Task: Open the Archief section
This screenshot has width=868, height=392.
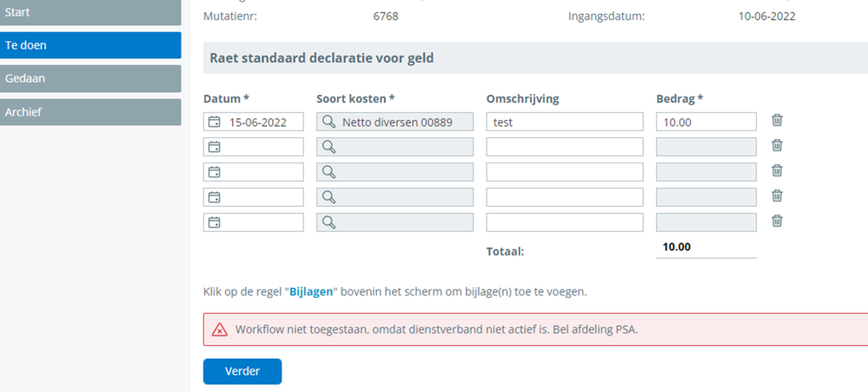Action: [90, 111]
